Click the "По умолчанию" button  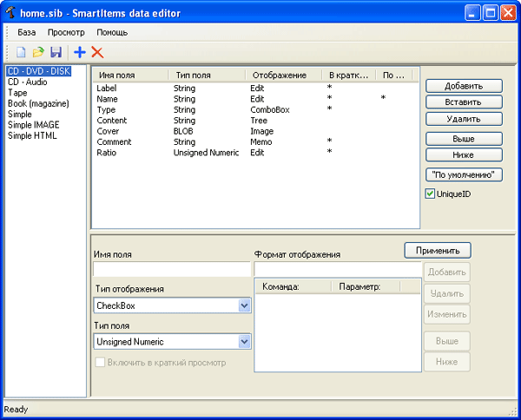click(465, 174)
